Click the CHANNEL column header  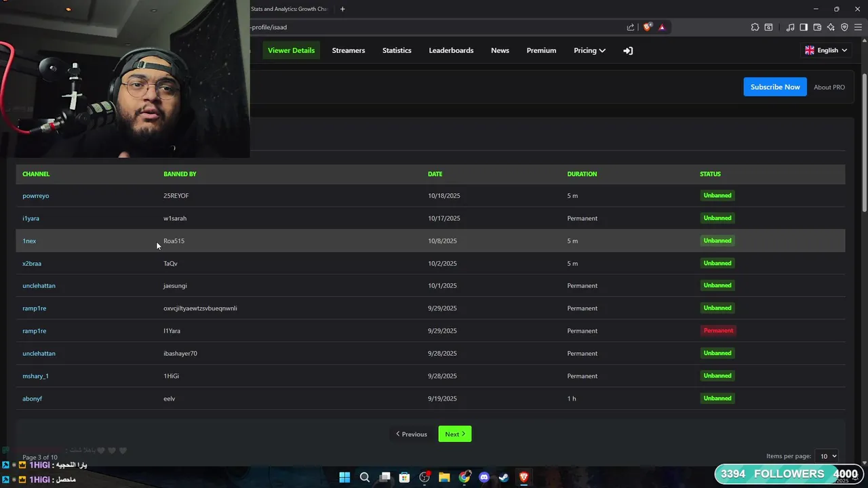tap(36, 174)
